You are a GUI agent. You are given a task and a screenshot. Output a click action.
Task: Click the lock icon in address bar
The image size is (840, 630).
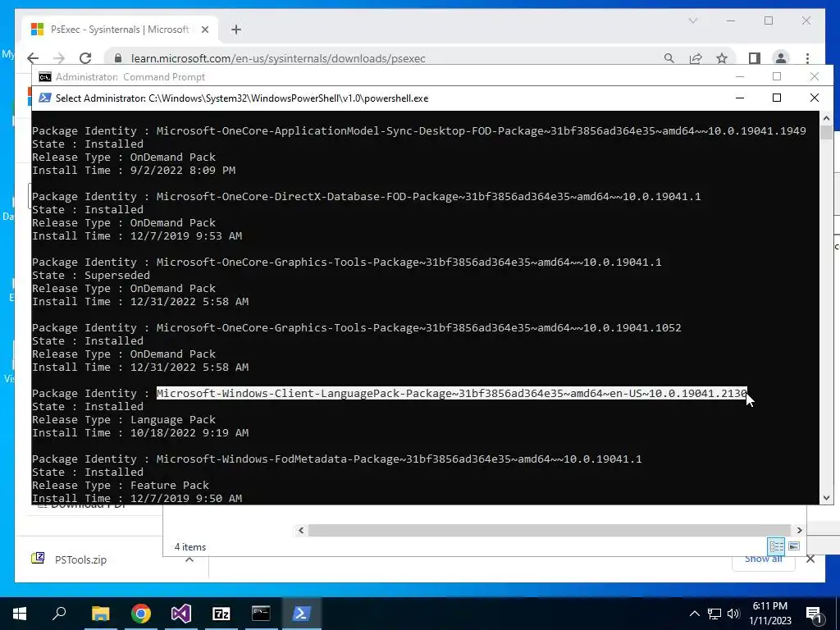pos(119,58)
